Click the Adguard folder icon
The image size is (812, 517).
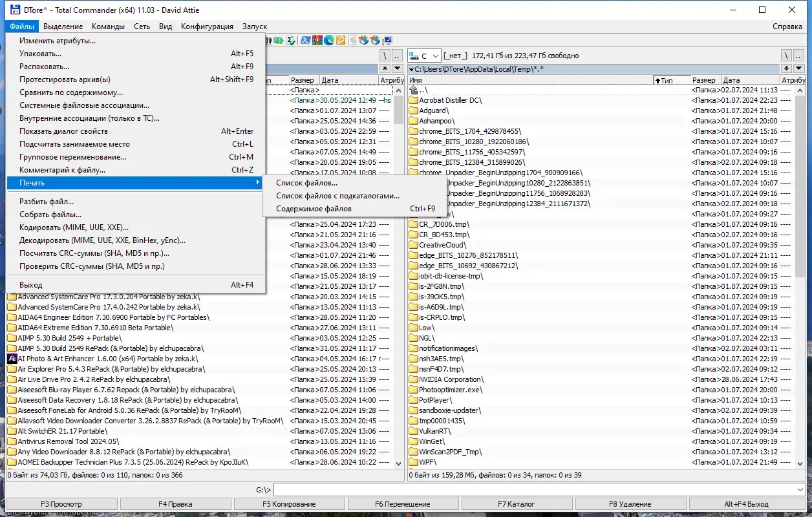point(414,111)
